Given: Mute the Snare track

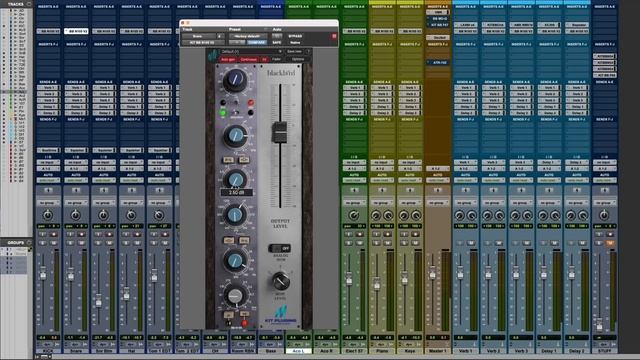Looking at the screenshot, I should click(x=81, y=243).
